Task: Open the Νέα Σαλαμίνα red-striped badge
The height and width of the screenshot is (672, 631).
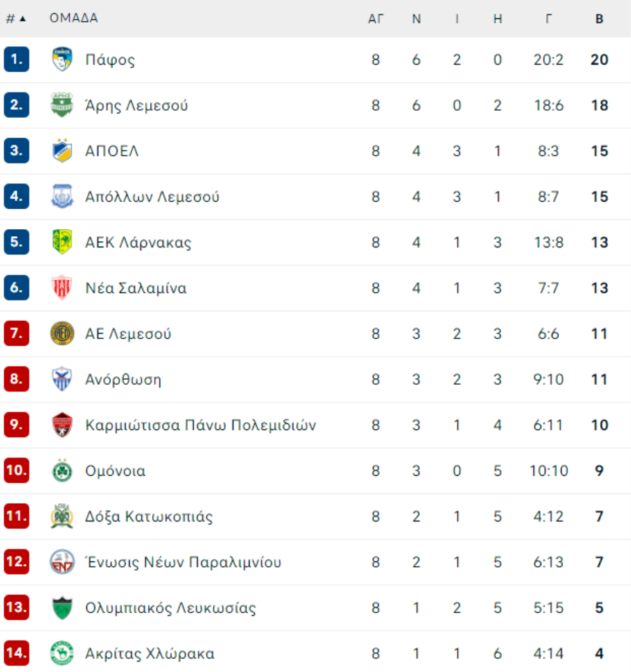Action: pos(62,287)
